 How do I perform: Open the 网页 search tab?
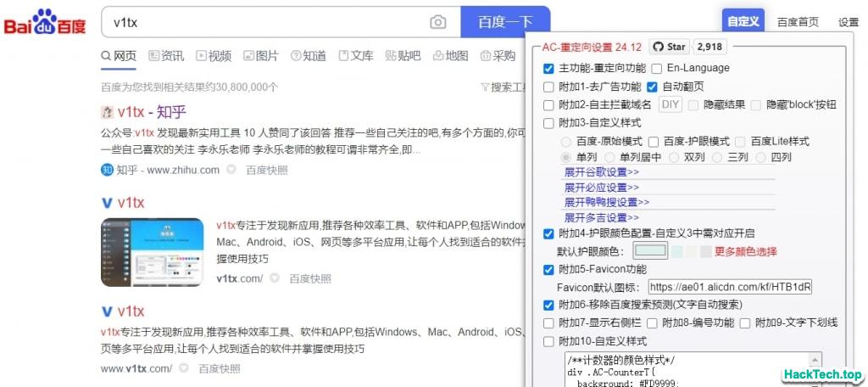(119, 55)
